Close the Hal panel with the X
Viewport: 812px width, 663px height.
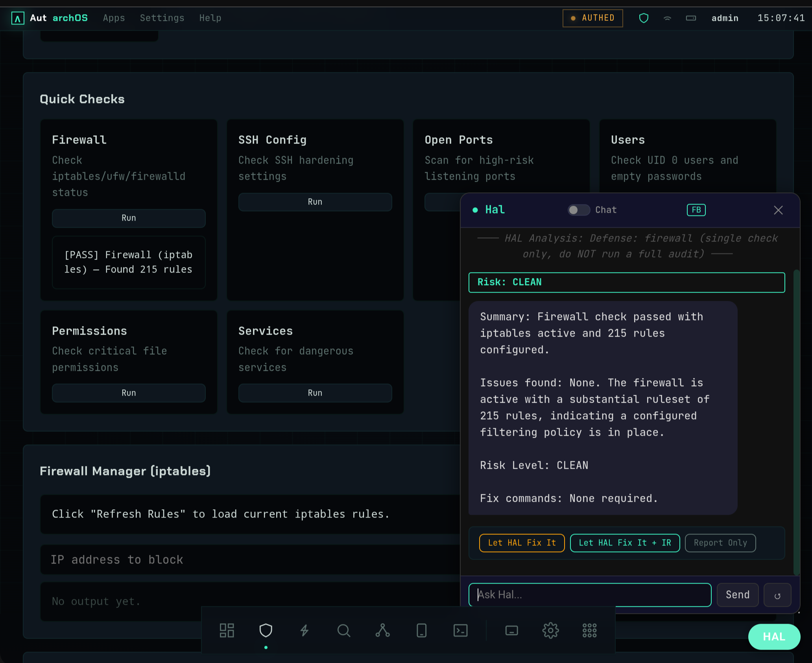pos(778,210)
